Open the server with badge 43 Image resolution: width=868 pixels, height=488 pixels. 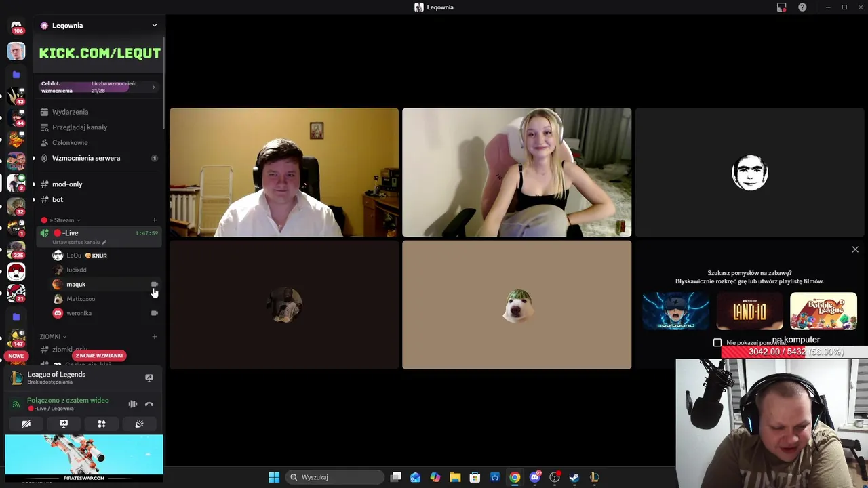[x=16, y=96]
